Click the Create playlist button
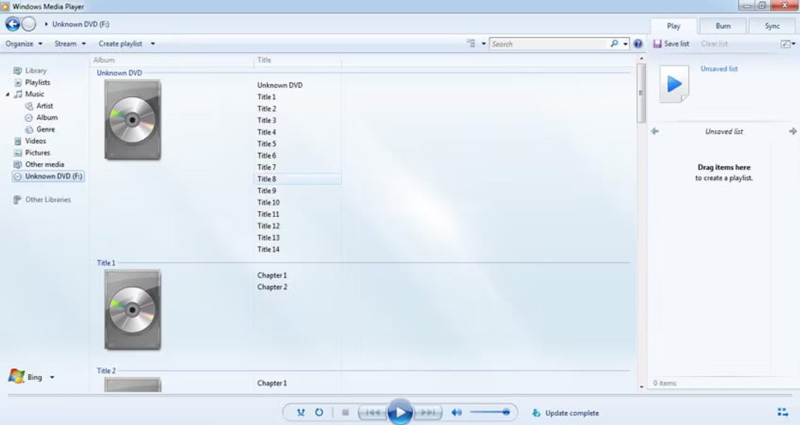This screenshot has height=425, width=800. pos(120,44)
